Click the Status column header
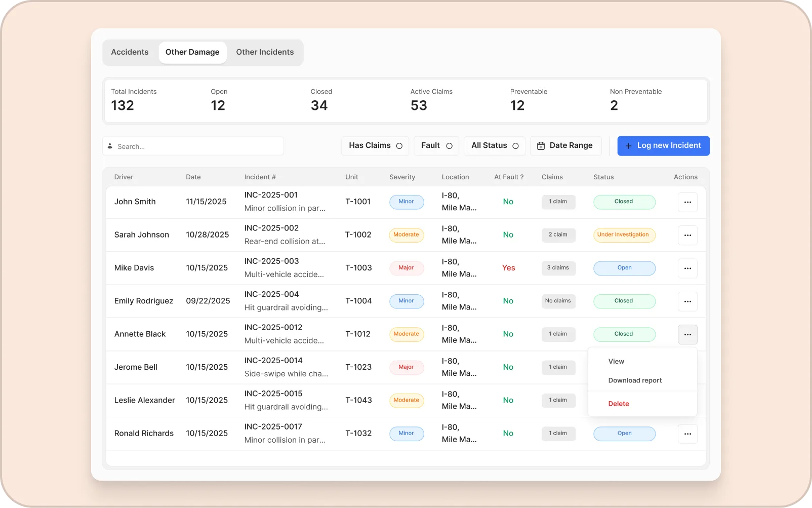Screen dimensions: 812x508 pos(603,177)
